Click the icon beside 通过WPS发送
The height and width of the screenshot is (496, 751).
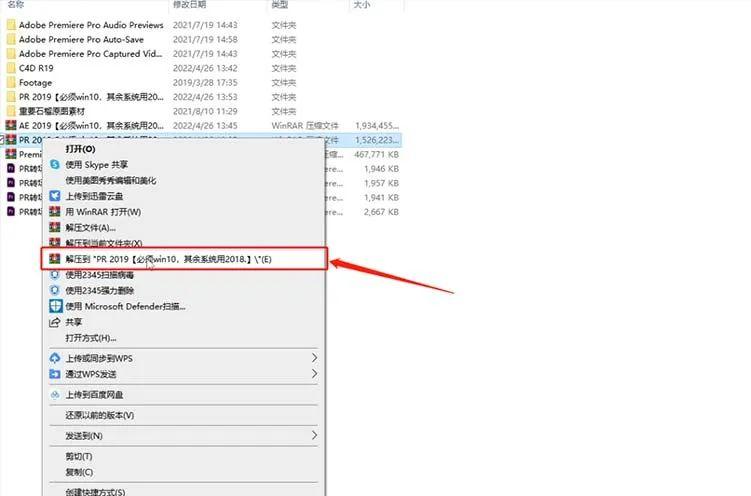(55, 374)
